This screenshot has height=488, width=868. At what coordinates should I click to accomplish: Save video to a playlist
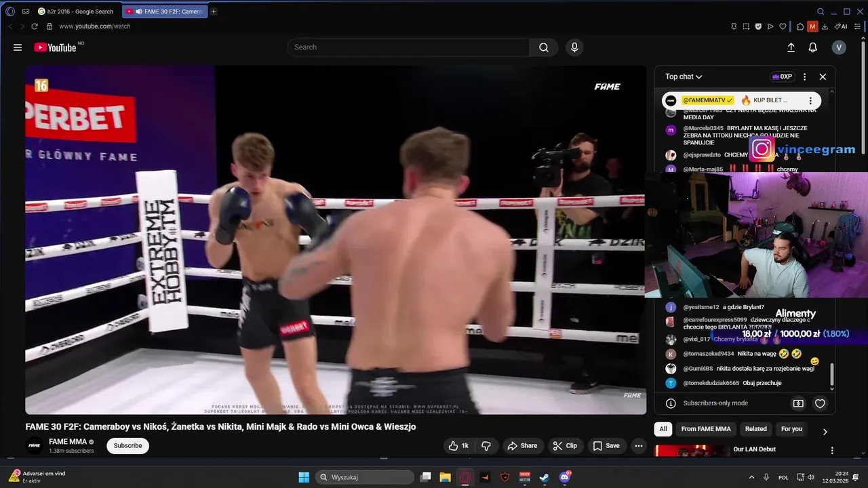606,445
